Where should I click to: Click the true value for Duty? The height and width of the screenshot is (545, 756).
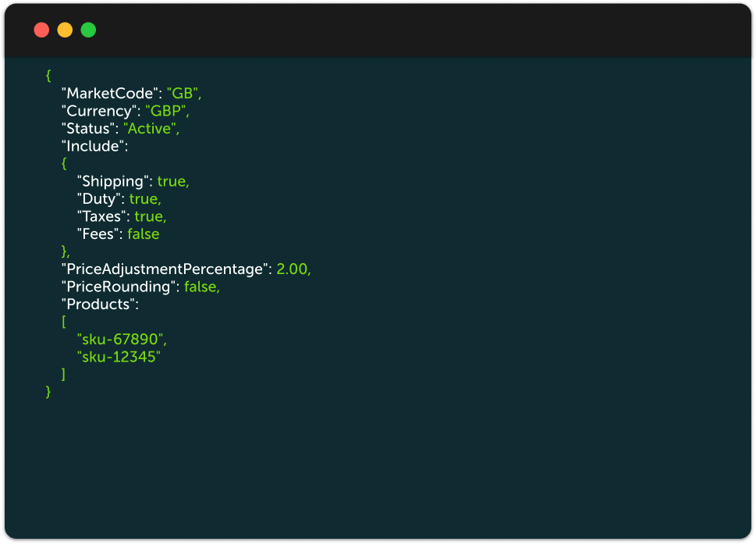[144, 198]
